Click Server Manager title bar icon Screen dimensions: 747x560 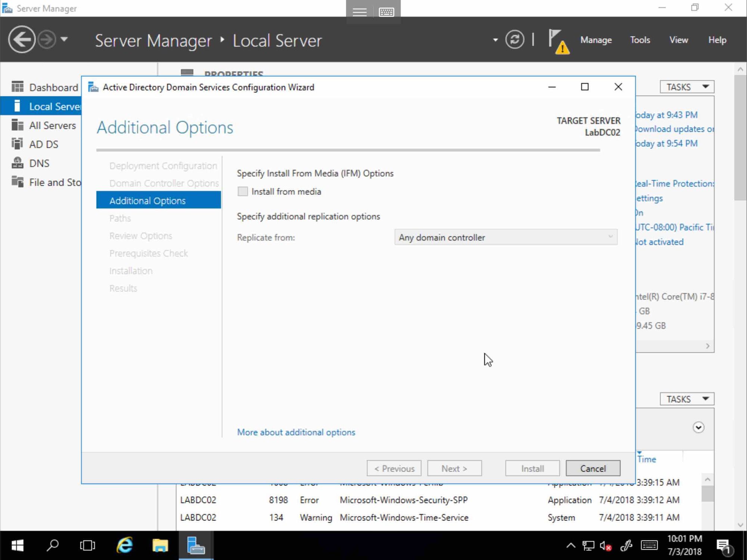pyautogui.click(x=7, y=8)
